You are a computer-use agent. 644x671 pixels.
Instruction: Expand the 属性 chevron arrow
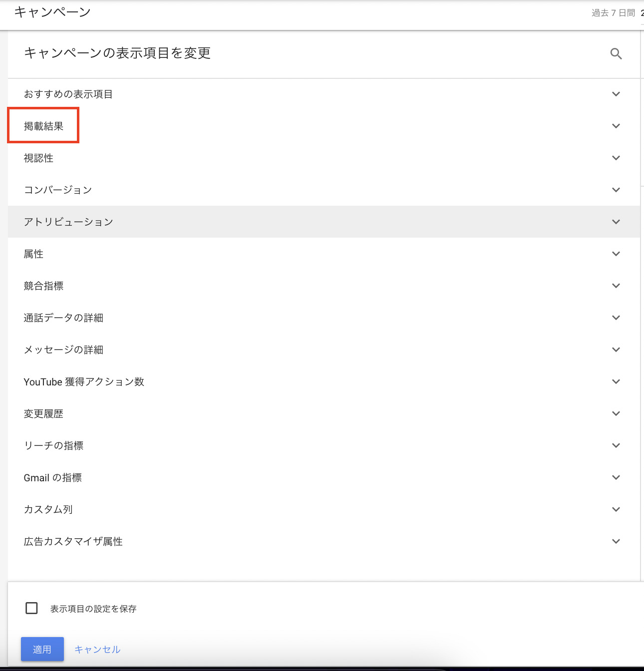pyautogui.click(x=616, y=254)
